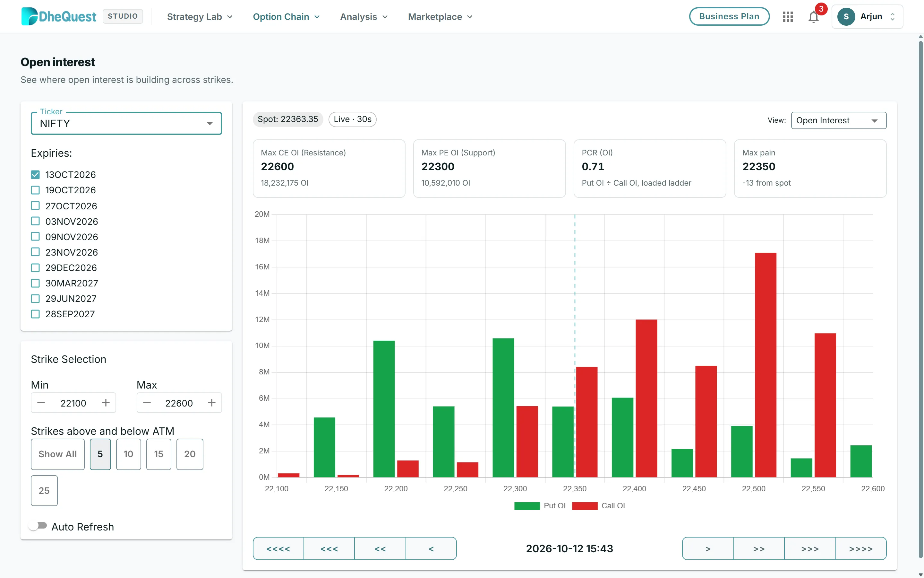Open the View Open Interest dropdown
924x578 pixels.
(x=838, y=120)
